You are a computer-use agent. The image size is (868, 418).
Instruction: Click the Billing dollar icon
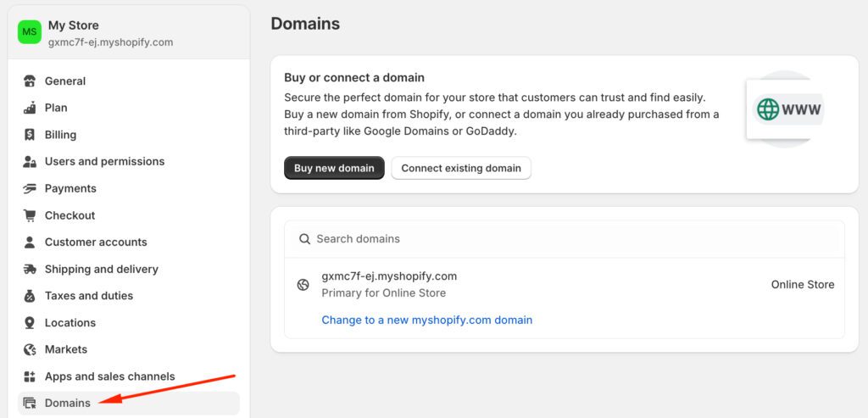coord(30,135)
